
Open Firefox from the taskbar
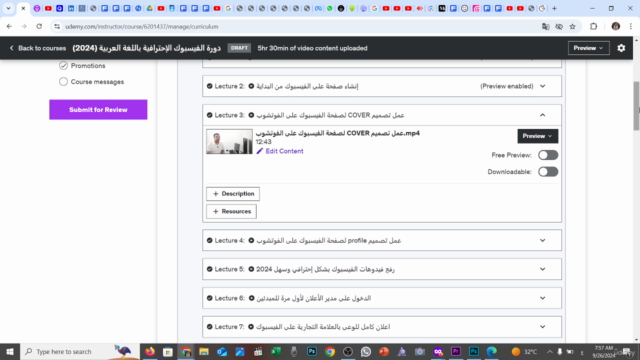point(150,351)
